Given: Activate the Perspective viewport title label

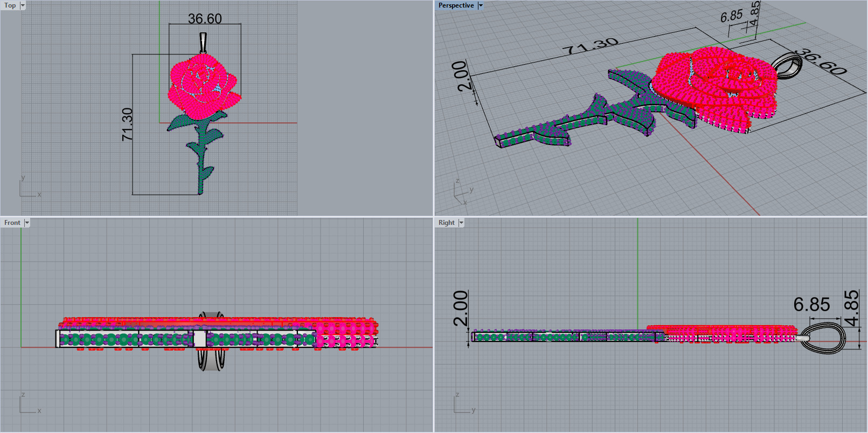Looking at the screenshot, I should click(x=456, y=5).
